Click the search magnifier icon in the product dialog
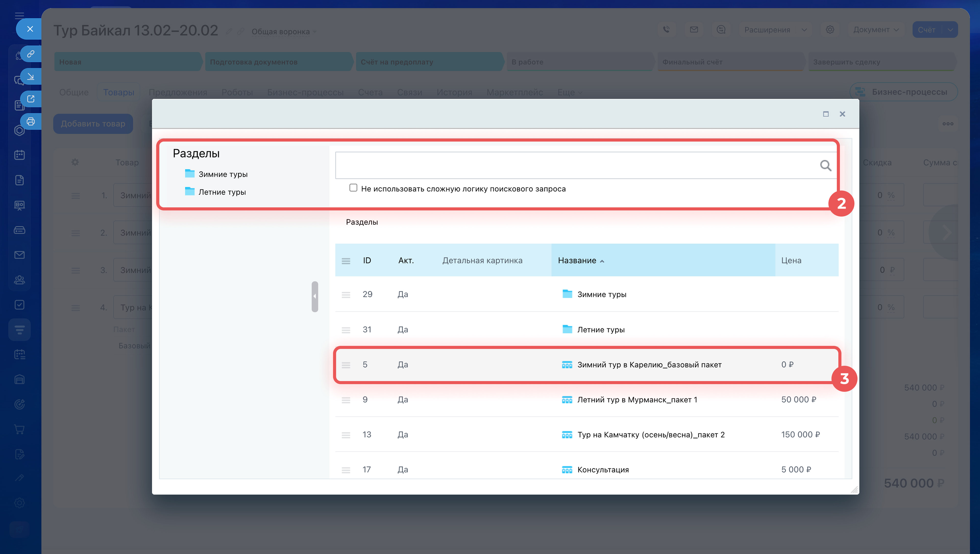Viewport: 980px width, 554px height. point(825,166)
